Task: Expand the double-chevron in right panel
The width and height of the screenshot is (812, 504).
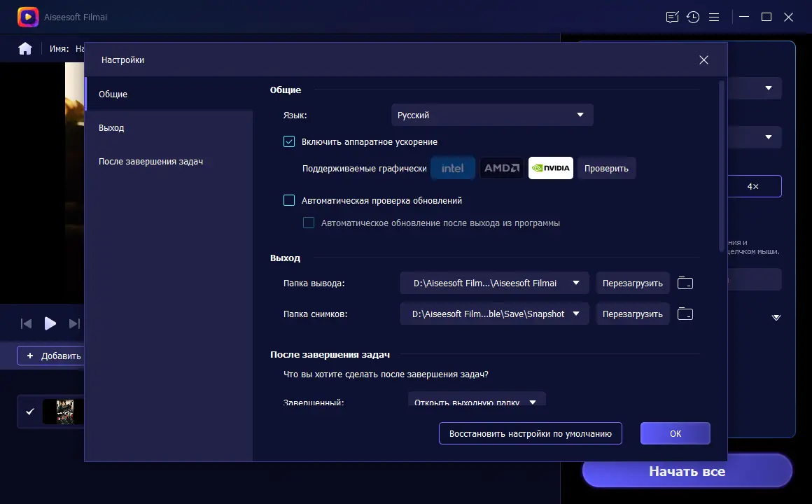Action: click(776, 318)
